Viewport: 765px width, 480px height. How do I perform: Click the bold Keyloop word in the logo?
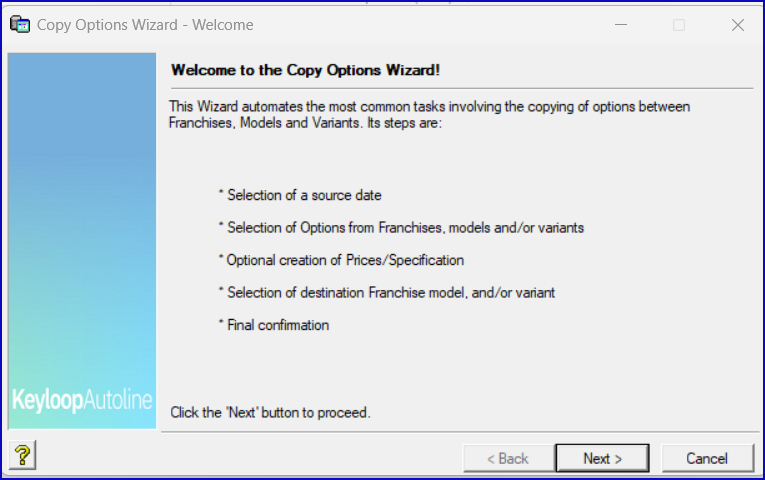pos(45,401)
